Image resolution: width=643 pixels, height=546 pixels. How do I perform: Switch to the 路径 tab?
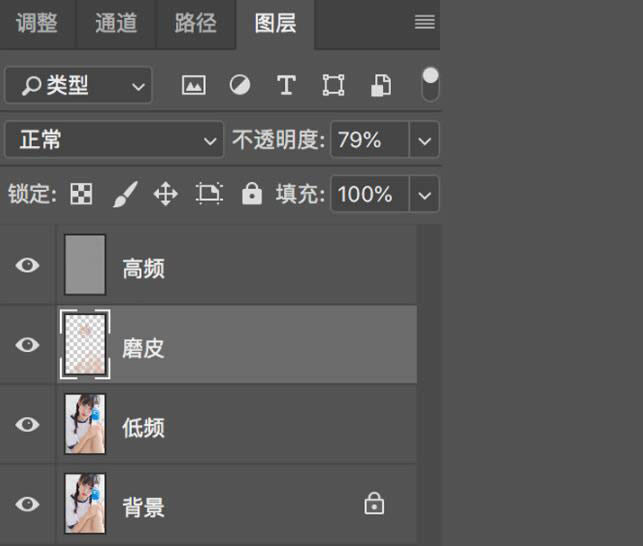click(195, 23)
